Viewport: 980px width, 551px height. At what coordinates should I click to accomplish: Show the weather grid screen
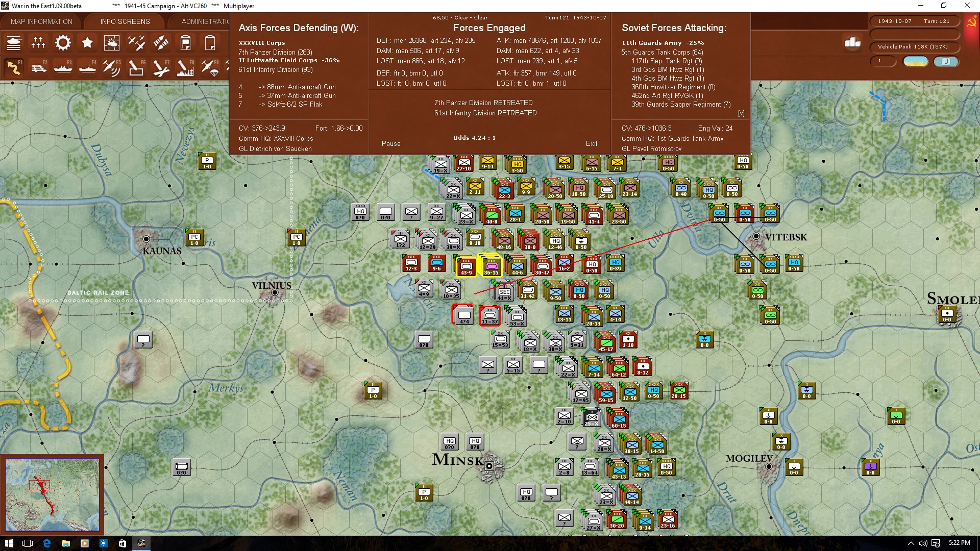111,43
